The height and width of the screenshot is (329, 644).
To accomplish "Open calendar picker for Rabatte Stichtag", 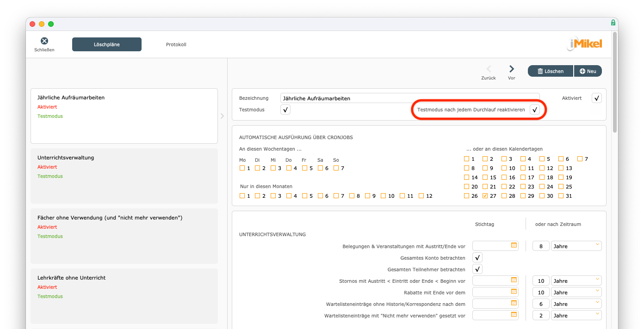I will pyautogui.click(x=514, y=292).
